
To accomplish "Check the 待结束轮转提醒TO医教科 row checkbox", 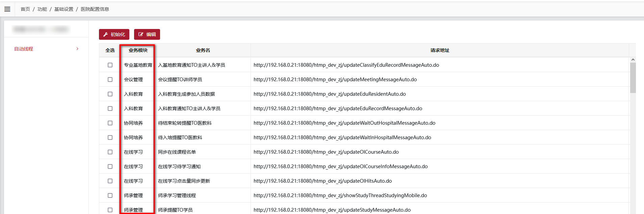I will 110,123.
